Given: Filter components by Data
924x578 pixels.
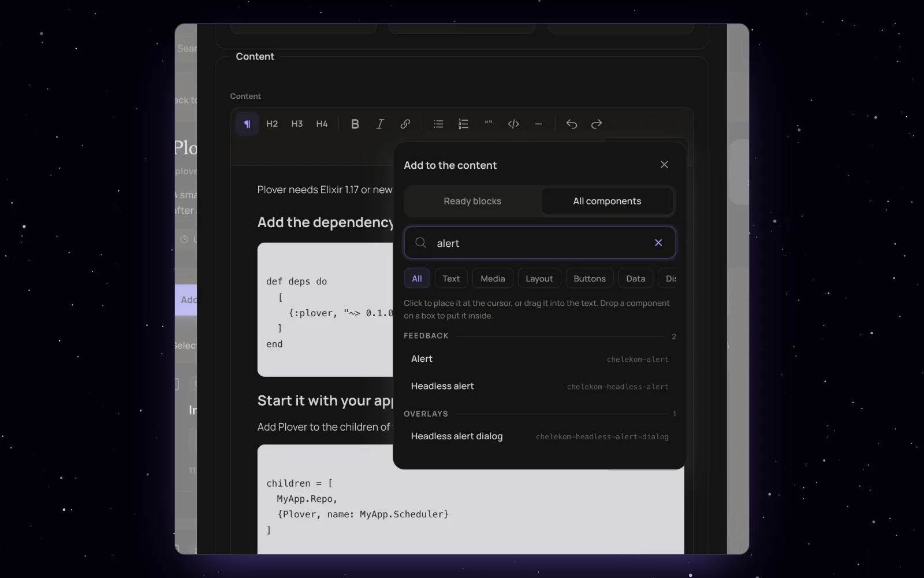Looking at the screenshot, I should pyautogui.click(x=636, y=279).
